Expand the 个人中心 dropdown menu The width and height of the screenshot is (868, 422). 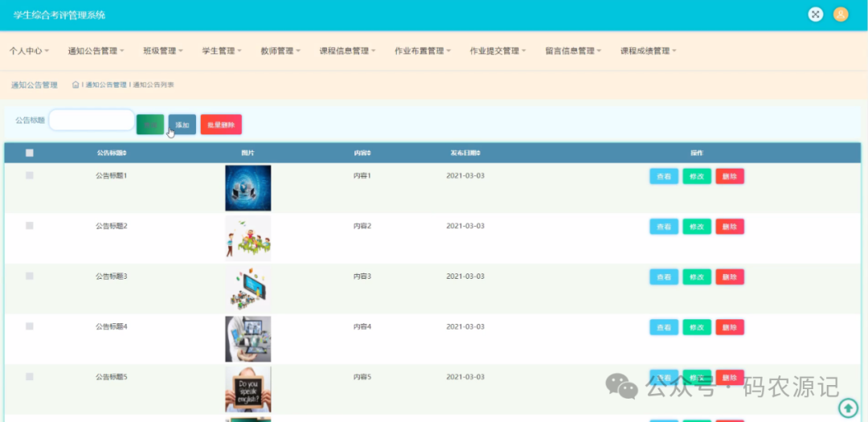pyautogui.click(x=29, y=51)
